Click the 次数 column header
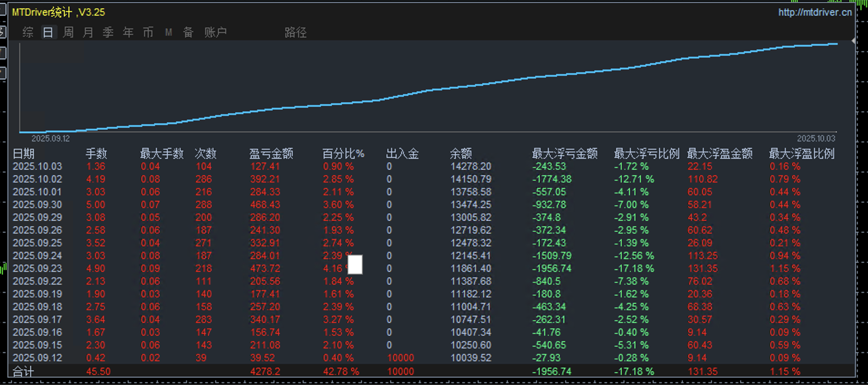Viewport: 868px width, 385px height. click(x=206, y=154)
